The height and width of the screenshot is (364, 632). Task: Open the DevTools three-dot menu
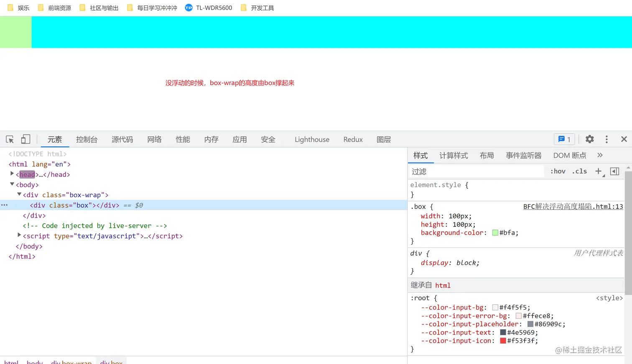coord(607,139)
